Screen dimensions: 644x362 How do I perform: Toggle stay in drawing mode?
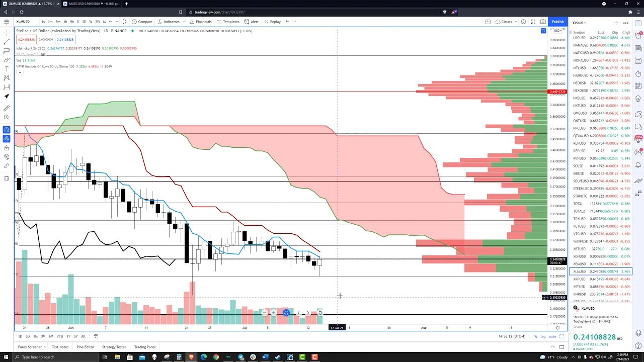click(x=7, y=139)
